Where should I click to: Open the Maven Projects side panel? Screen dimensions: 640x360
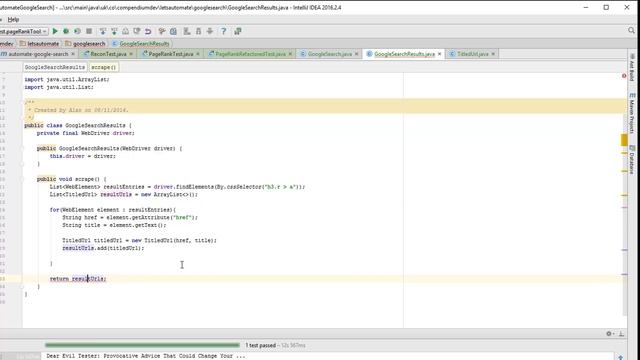632,113
